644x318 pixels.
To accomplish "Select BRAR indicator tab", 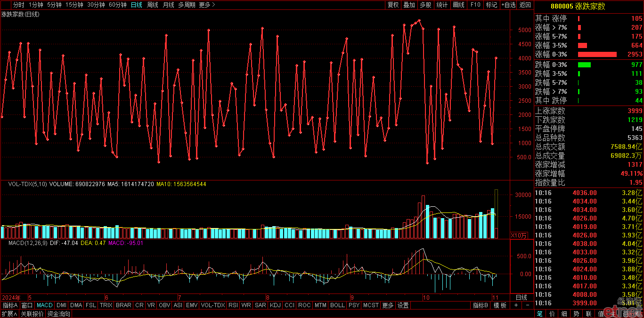I will pos(123,305).
